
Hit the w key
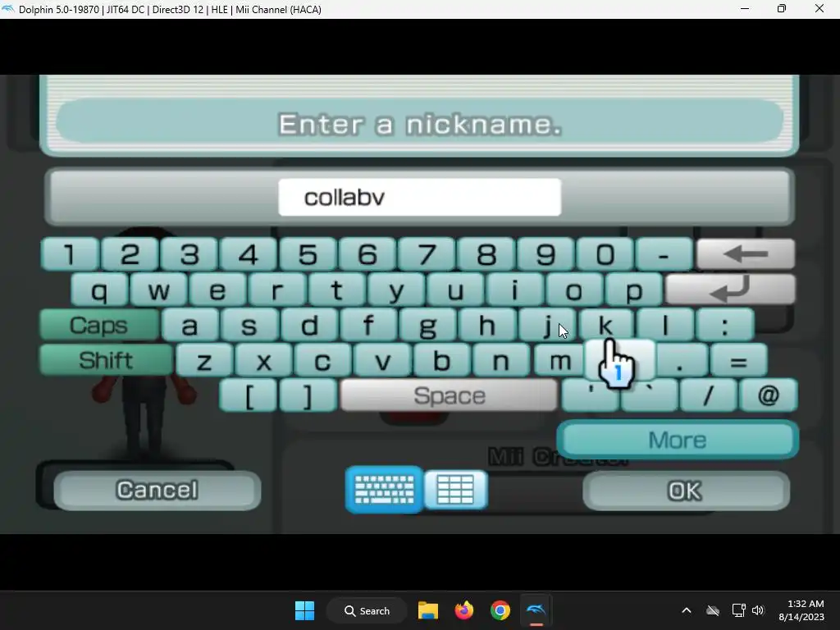pyautogui.click(x=159, y=290)
